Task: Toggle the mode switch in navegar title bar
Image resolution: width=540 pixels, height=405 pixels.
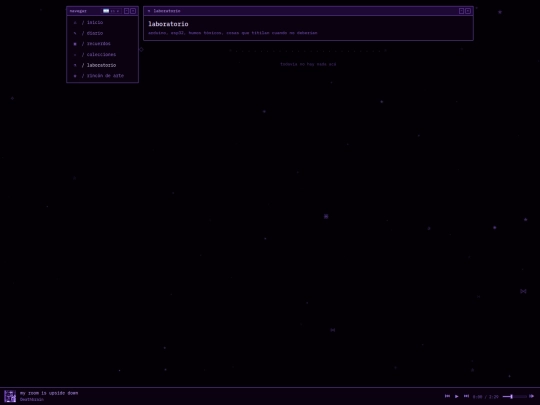Action: pos(112,11)
